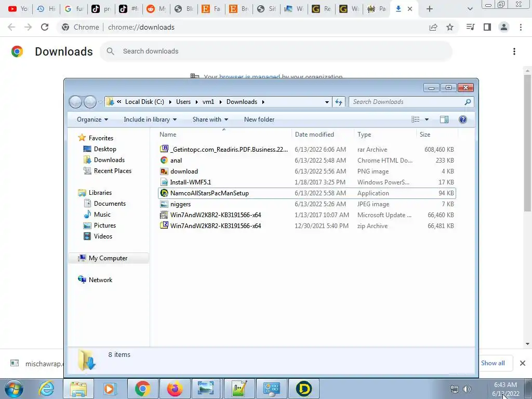Open the Windows Start menu
532x399 pixels.
14,389
